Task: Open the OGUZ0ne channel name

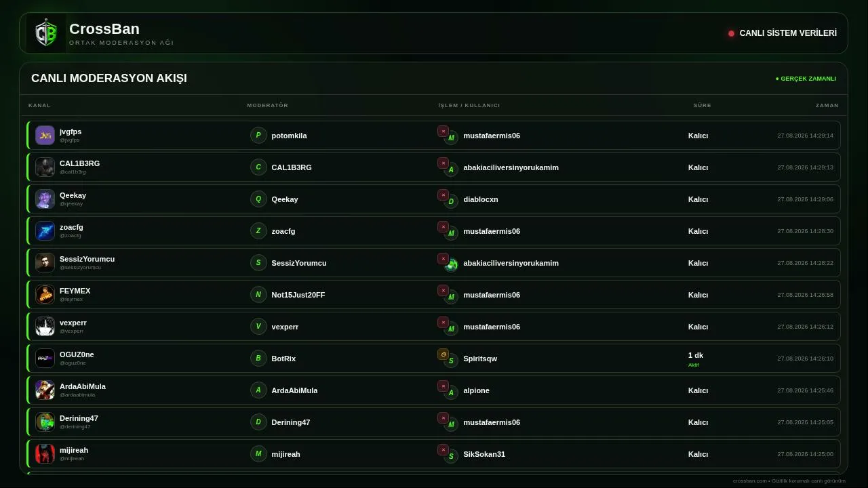Action: click(x=77, y=354)
